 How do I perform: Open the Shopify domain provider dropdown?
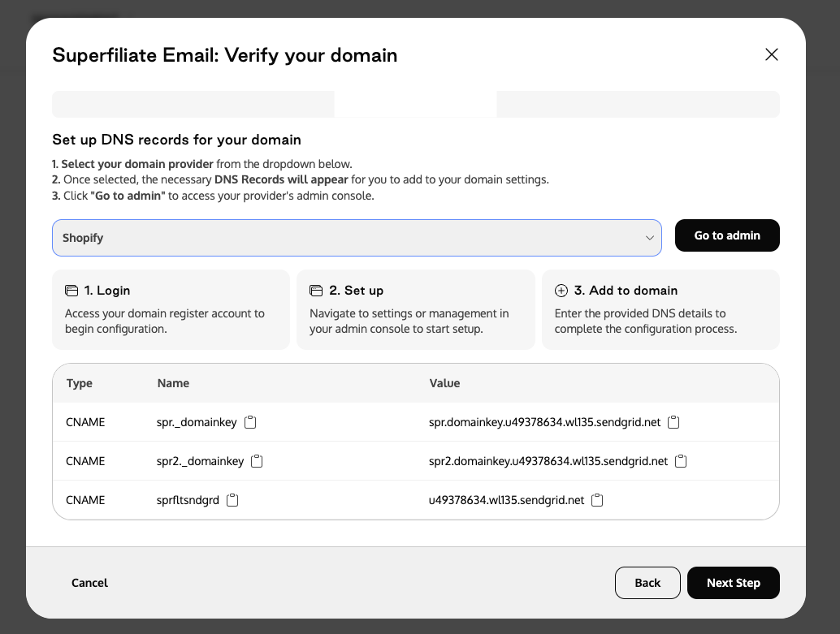coord(357,238)
